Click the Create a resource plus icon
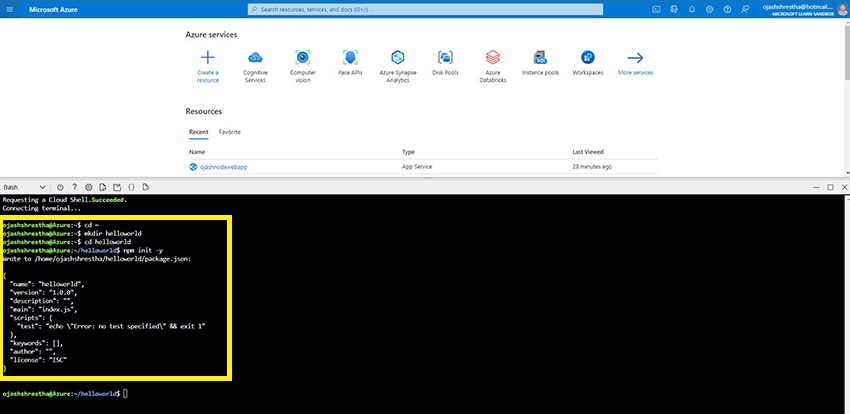 208,57
